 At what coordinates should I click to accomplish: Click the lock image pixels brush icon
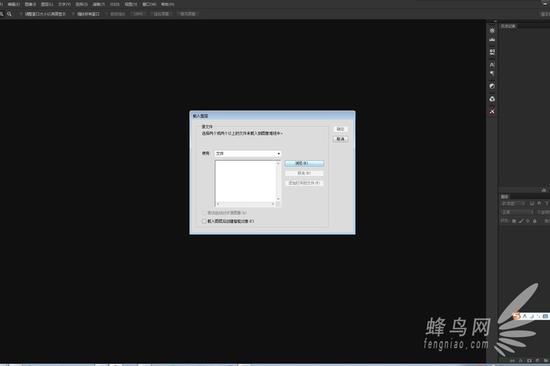521,221
